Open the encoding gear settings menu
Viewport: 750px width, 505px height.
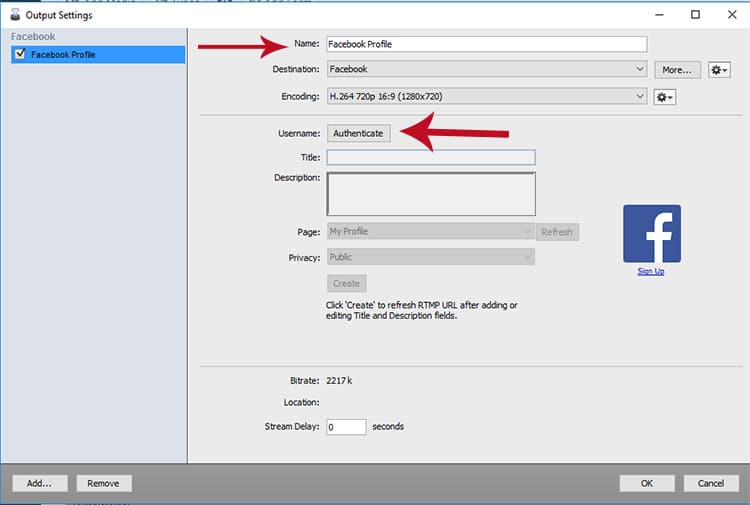point(664,97)
